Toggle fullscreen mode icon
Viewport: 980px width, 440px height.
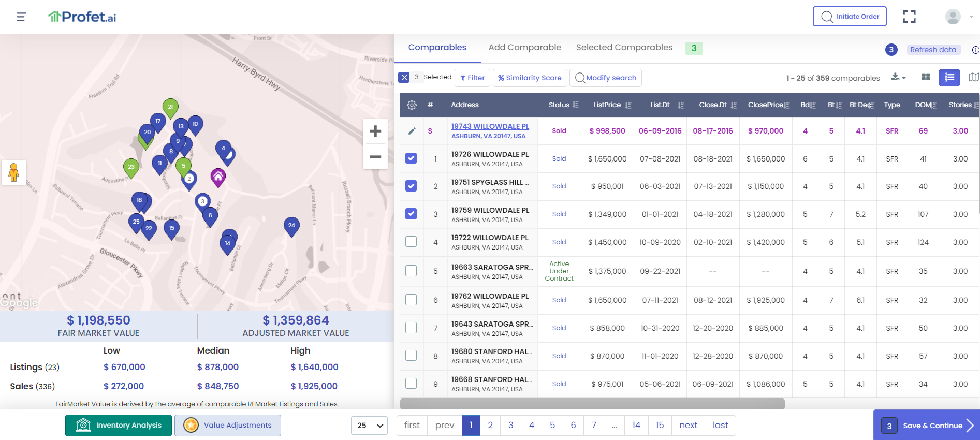(x=909, y=17)
